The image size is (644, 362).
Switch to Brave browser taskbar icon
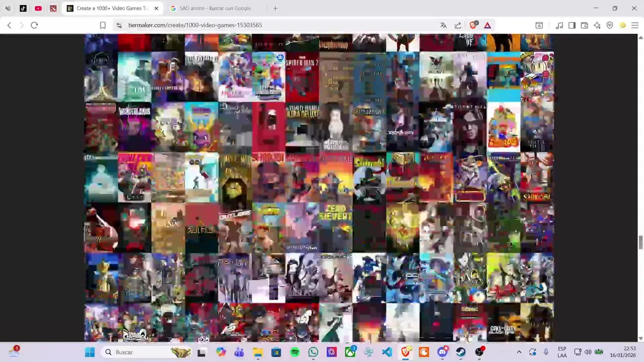[406, 352]
